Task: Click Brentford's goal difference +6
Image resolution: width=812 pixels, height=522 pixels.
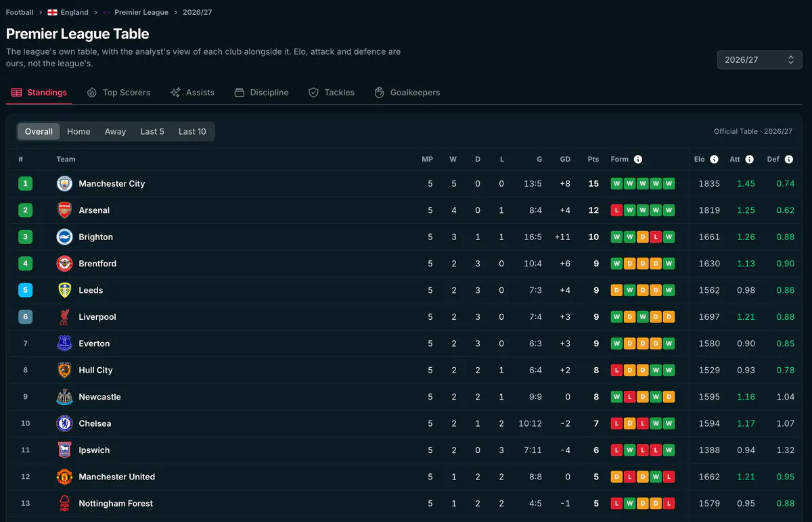Action: (565, 264)
